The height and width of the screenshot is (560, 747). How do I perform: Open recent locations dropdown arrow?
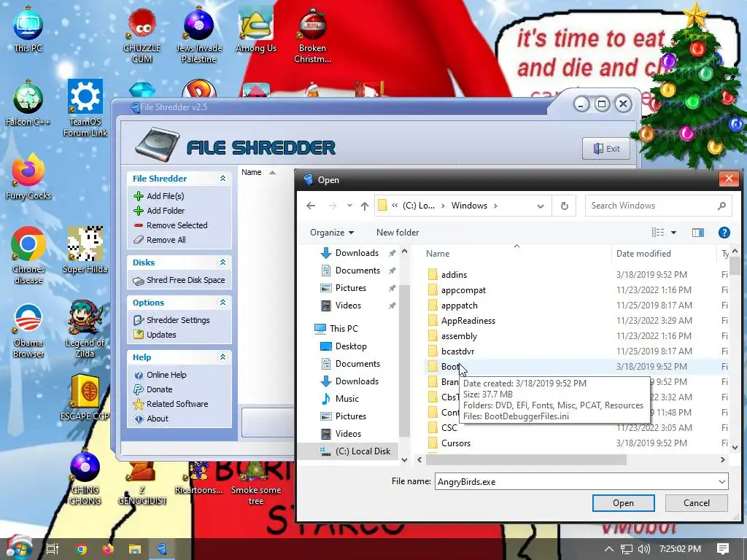(349, 206)
